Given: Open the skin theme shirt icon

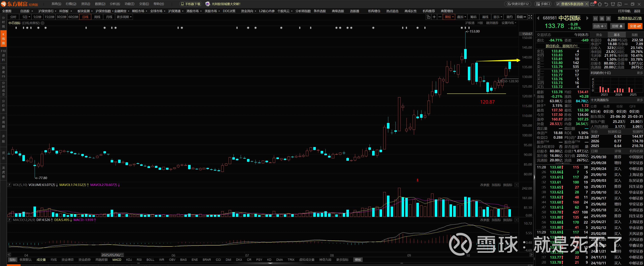Looking at the screenshot, I should pyautogui.click(x=613, y=4).
